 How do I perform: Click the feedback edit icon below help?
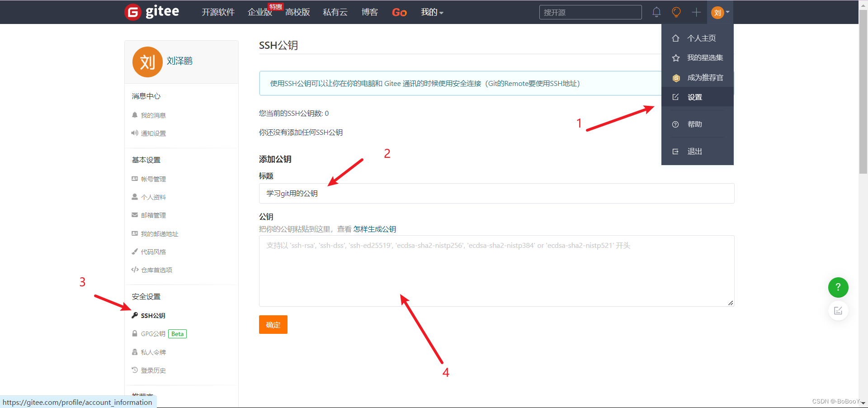(838, 311)
